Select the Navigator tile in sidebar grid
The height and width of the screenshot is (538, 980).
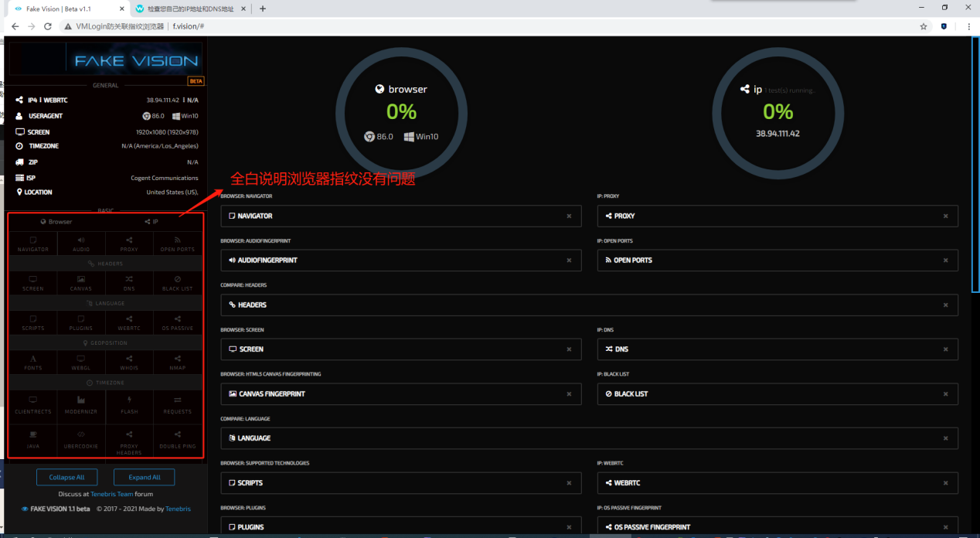tap(33, 243)
